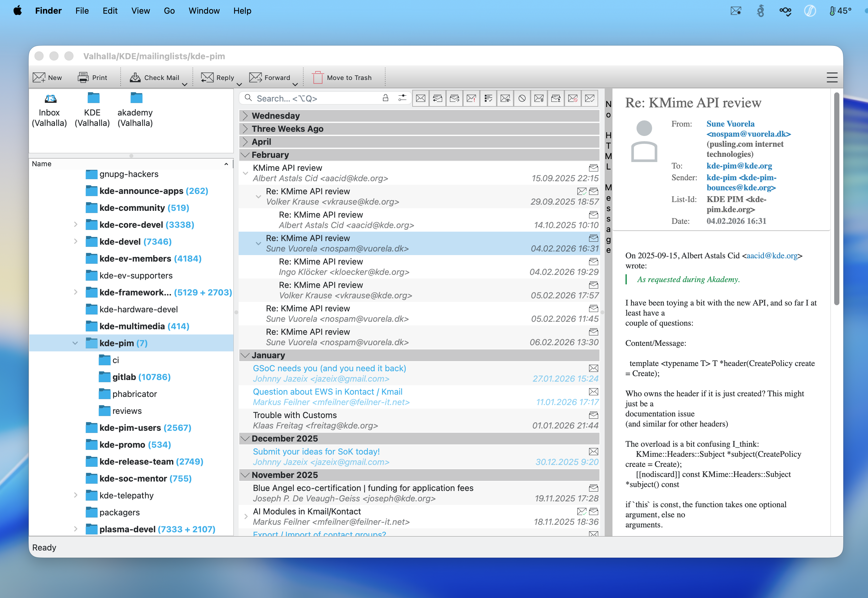Image resolution: width=868 pixels, height=598 pixels.
Task: Toggle the ignored messages filter
Action: pyautogui.click(x=522, y=98)
